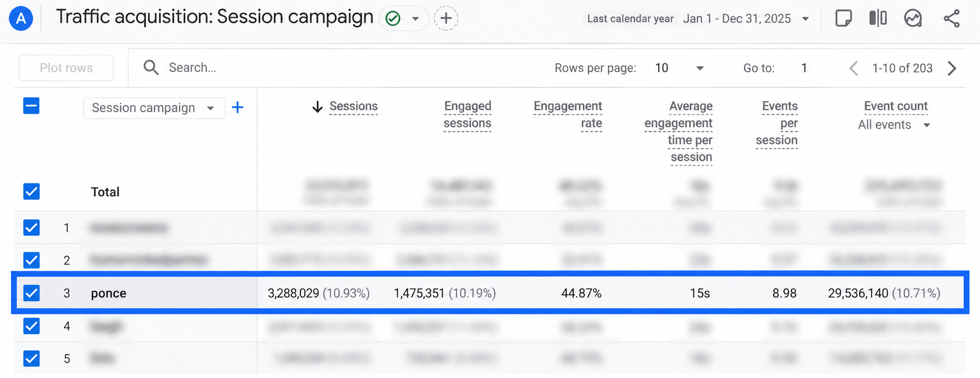The image size is (980, 378).
Task: Open the Insights trend icon
Action: pyautogui.click(x=913, y=18)
